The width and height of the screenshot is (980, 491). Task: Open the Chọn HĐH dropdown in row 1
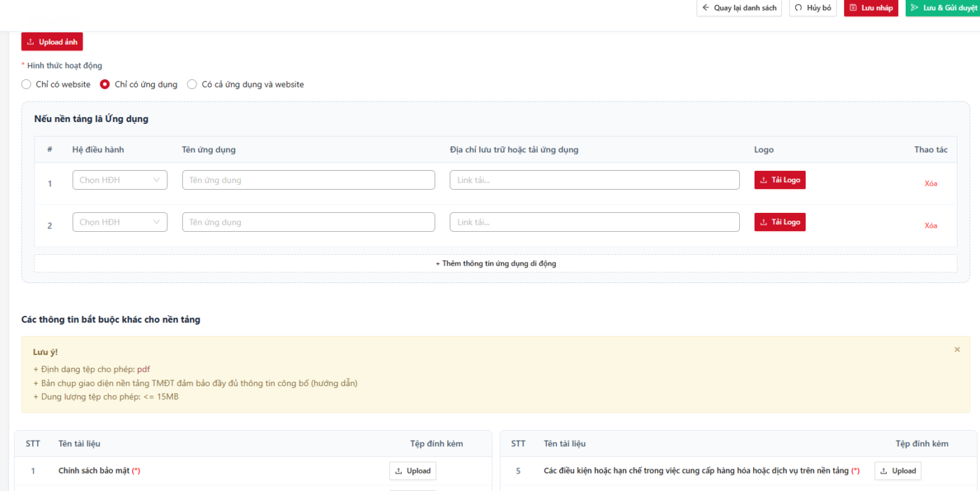click(x=120, y=180)
